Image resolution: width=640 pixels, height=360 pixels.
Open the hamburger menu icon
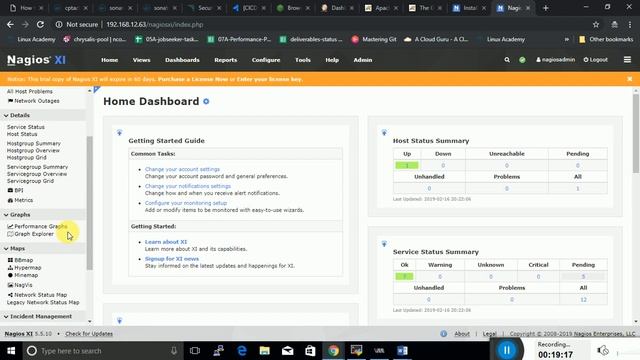(627, 60)
